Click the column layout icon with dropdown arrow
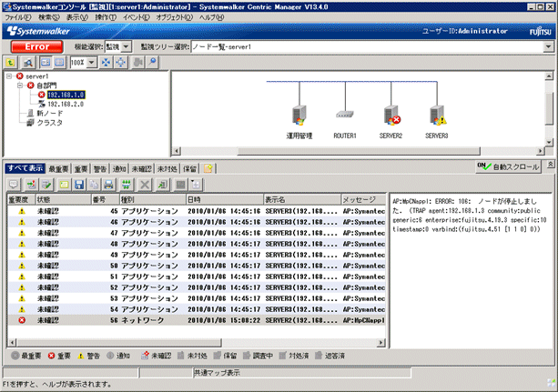This screenshot has height=392, width=558. click(x=196, y=185)
